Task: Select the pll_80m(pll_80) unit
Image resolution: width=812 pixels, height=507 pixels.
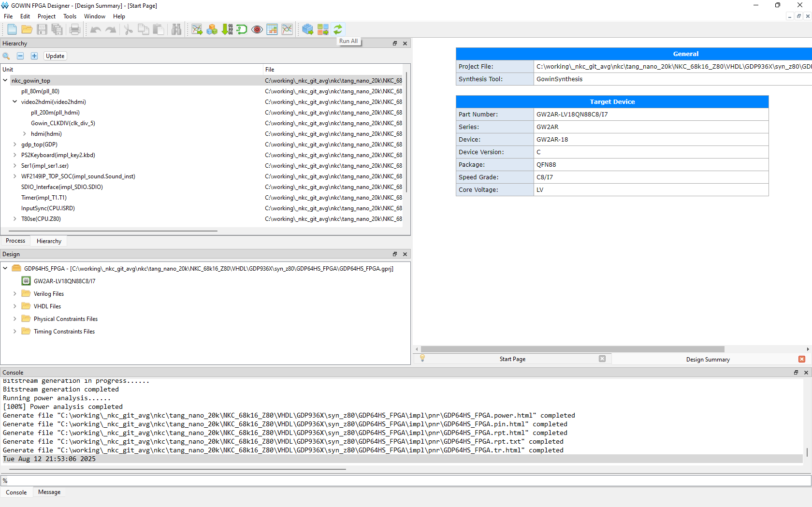Action: [40, 91]
